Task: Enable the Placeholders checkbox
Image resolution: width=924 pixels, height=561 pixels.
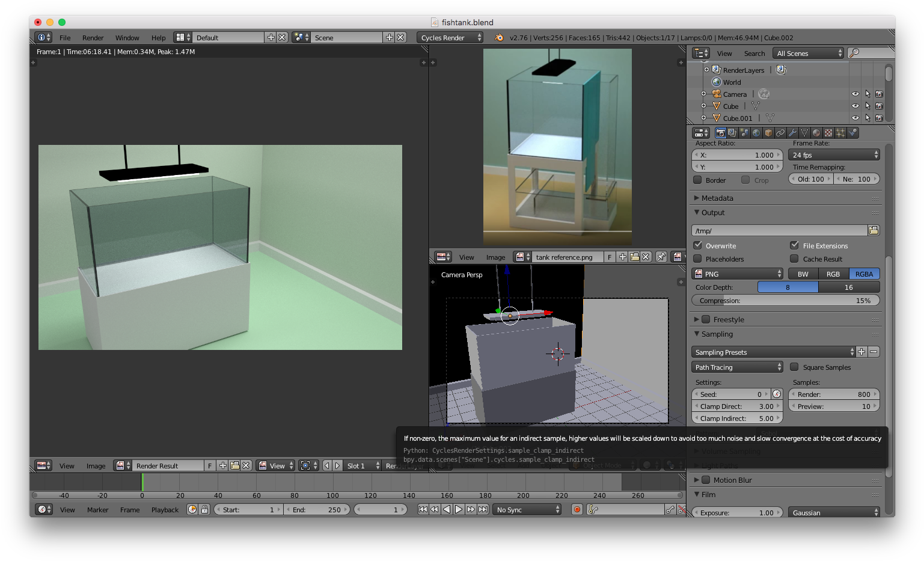Action: 698,259
